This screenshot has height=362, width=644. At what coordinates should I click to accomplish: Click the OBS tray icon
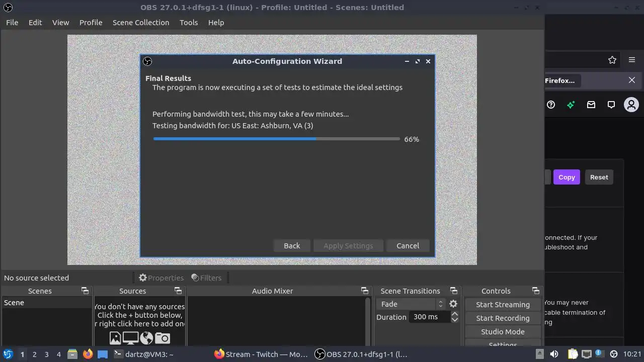tap(613, 354)
